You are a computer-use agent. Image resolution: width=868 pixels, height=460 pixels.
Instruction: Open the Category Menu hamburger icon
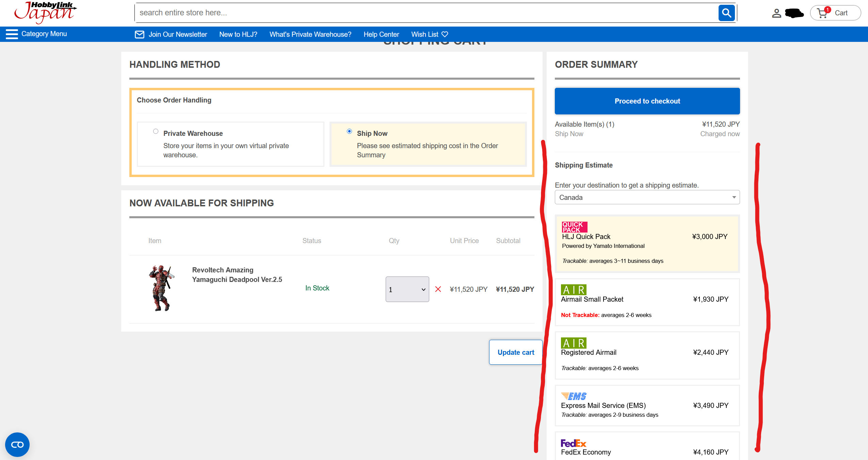tap(12, 34)
